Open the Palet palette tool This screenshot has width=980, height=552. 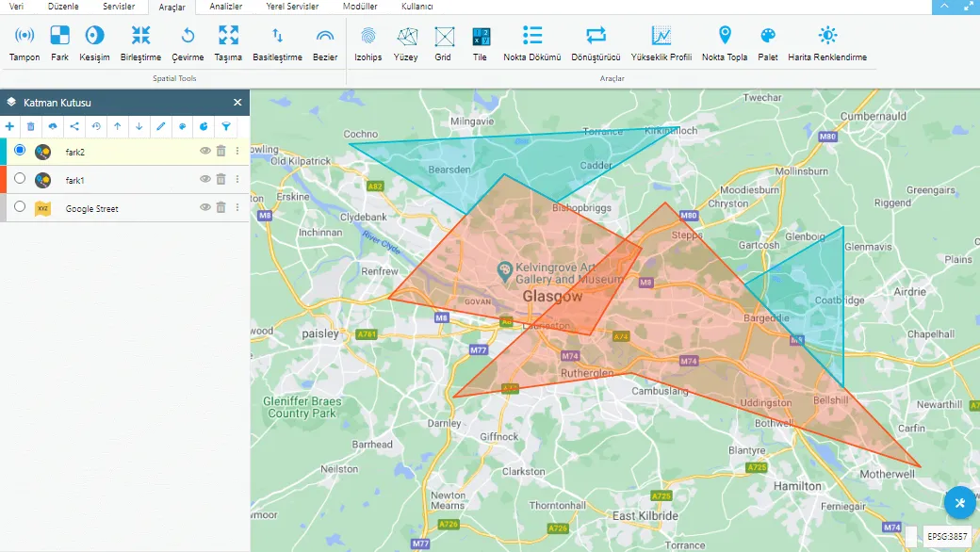pyautogui.click(x=767, y=43)
